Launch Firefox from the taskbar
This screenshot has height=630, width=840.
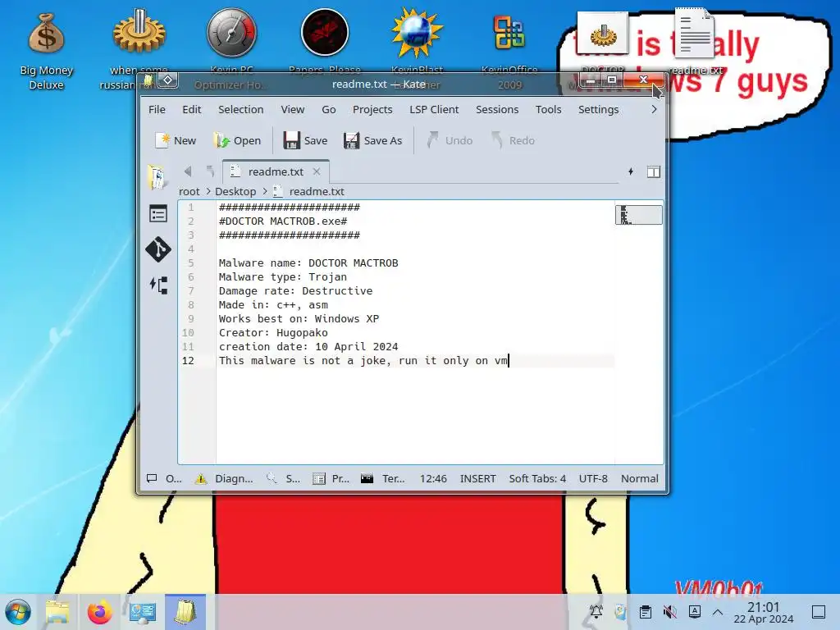tap(100, 612)
